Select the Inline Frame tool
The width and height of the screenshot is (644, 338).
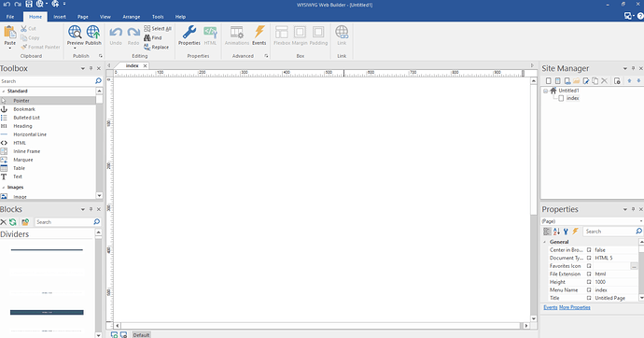tap(48, 151)
